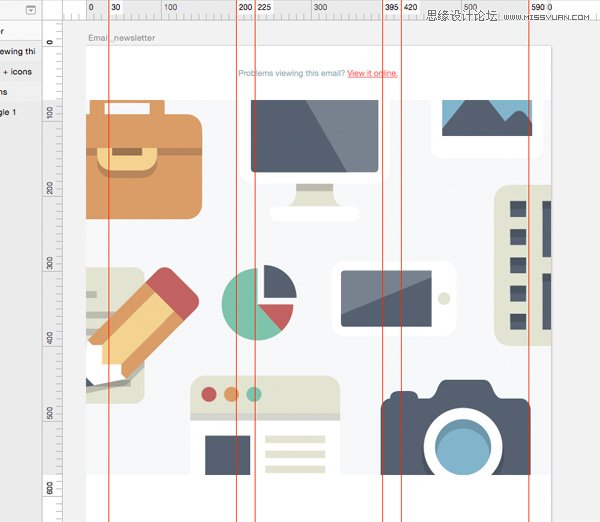Click the 200 mark on vertical ruler
Viewport: 600px width, 522px height.
[50, 188]
